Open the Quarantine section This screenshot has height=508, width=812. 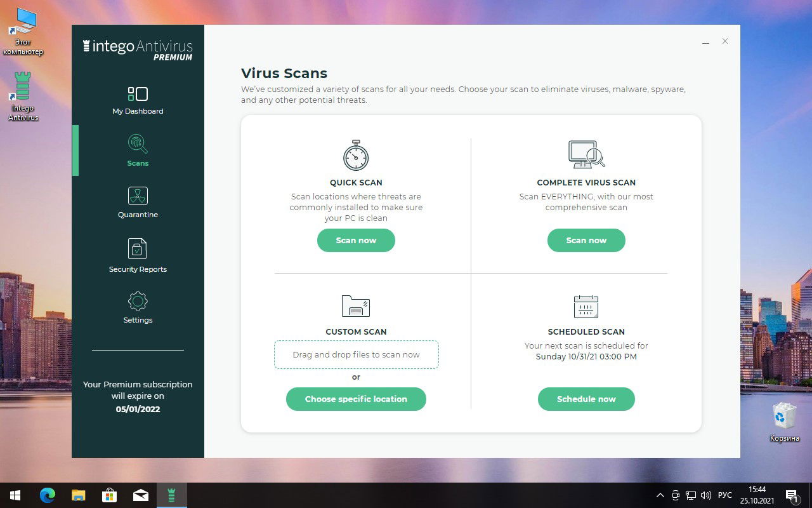tap(138, 202)
